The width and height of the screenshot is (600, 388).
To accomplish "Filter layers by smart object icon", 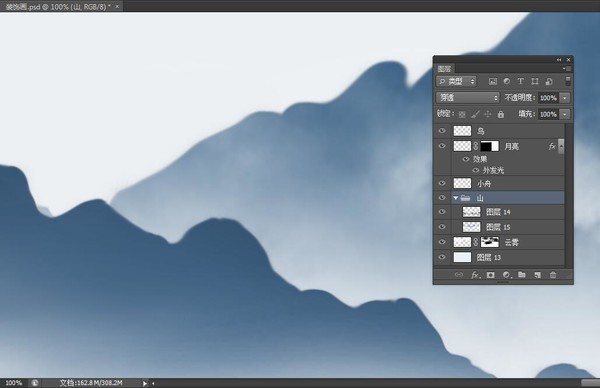I will coord(549,81).
